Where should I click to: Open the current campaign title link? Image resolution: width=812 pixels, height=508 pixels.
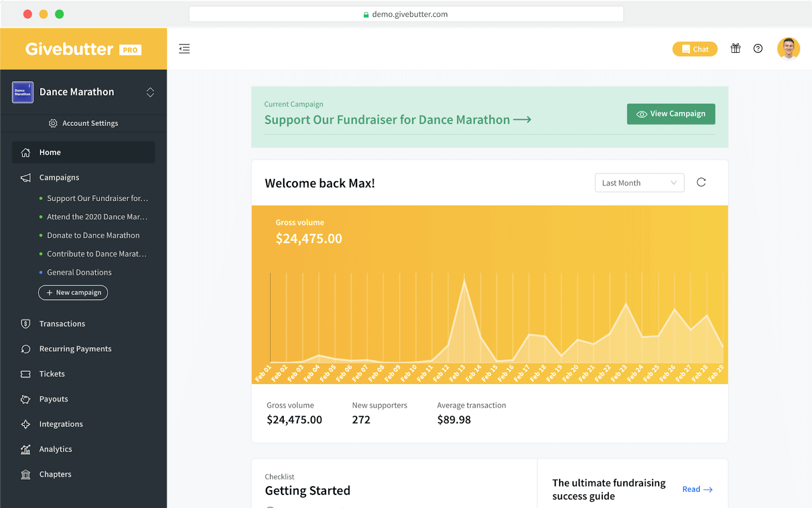(398, 120)
